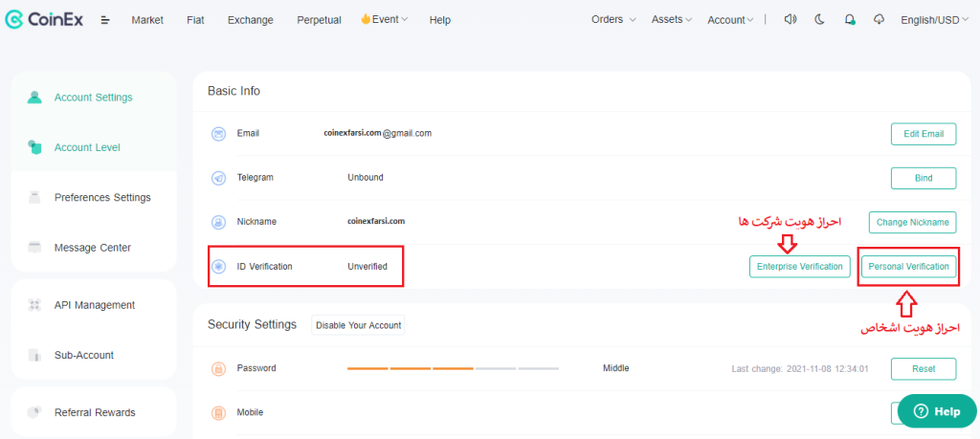Click the Mobile row phone icon
980x439 pixels.
click(x=218, y=413)
